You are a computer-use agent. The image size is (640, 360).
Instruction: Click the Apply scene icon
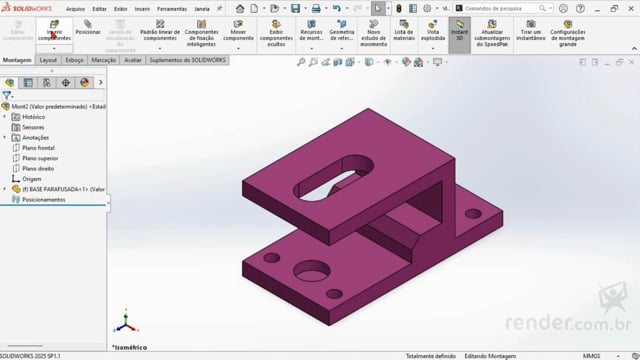418,62
